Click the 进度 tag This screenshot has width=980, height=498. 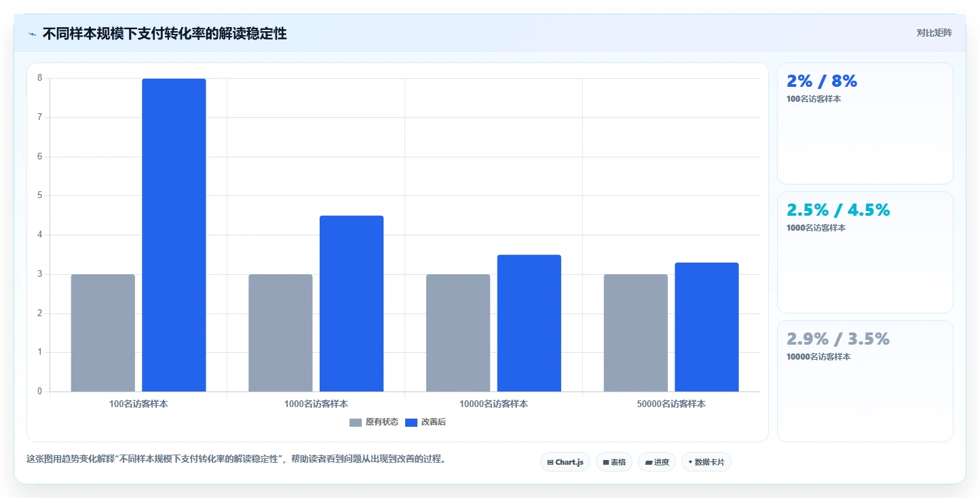click(x=657, y=462)
